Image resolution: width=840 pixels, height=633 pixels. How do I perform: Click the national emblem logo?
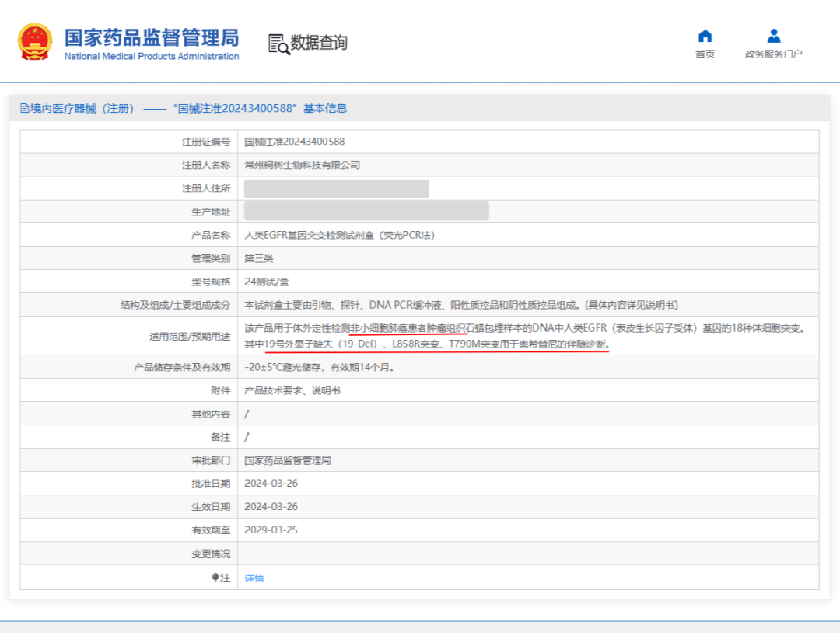click(35, 43)
